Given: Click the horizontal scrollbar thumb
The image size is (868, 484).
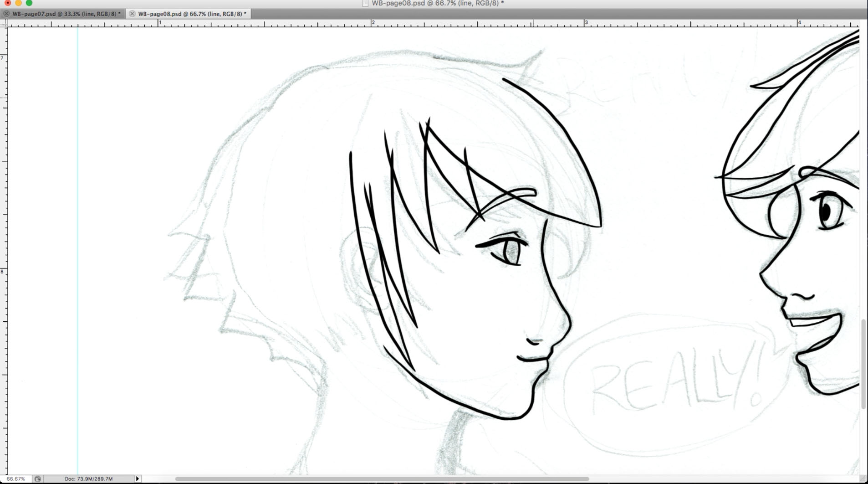Looking at the screenshot, I should pyautogui.click(x=382, y=479).
